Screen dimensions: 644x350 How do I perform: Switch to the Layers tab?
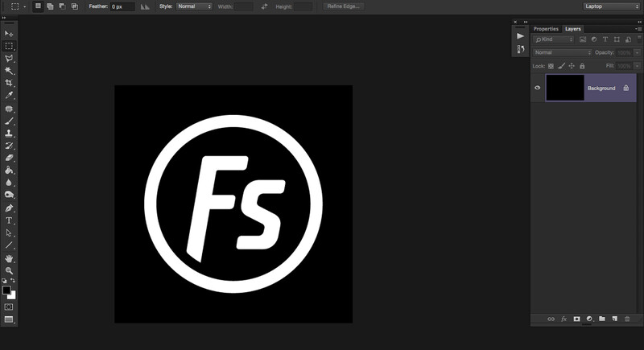click(573, 29)
